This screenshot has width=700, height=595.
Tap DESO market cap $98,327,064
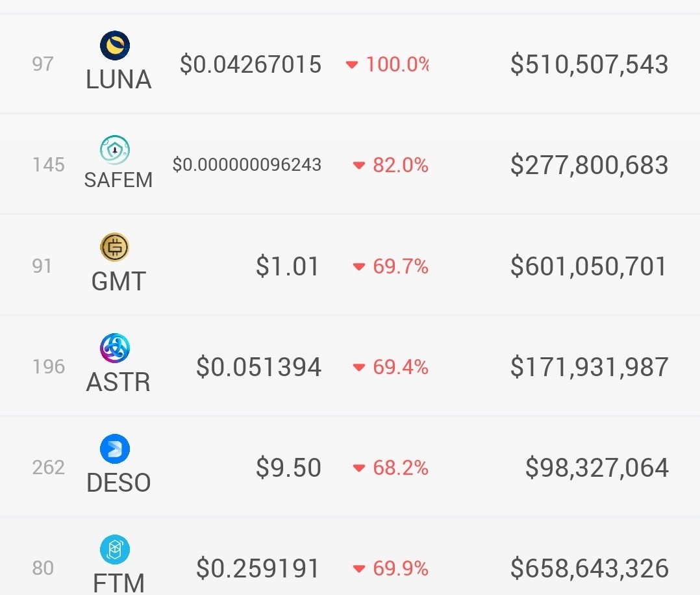click(597, 468)
